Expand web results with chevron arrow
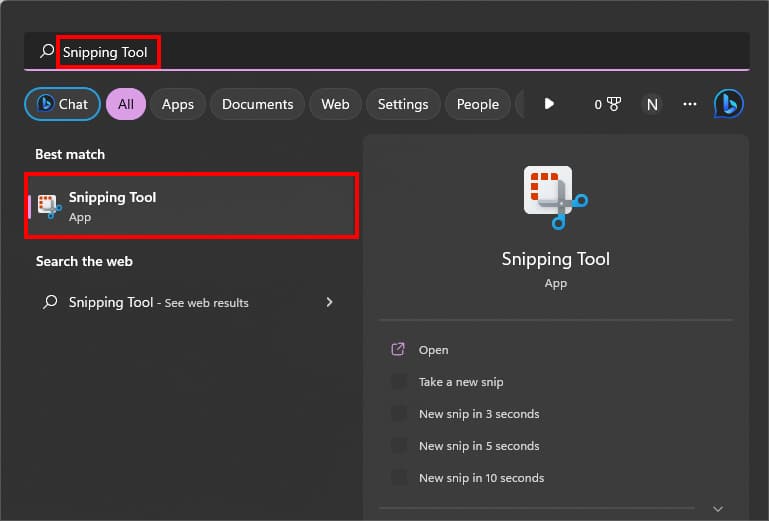Screen dimensions: 769x521 [330, 302]
